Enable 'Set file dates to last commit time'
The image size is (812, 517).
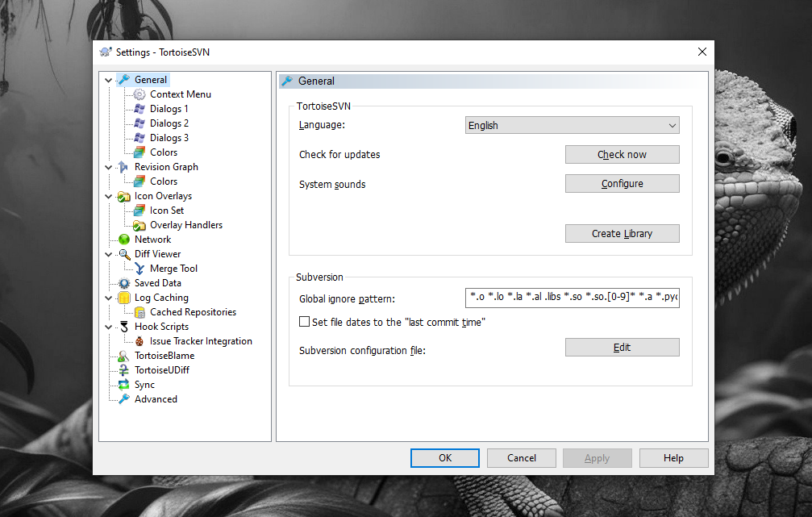coord(305,322)
